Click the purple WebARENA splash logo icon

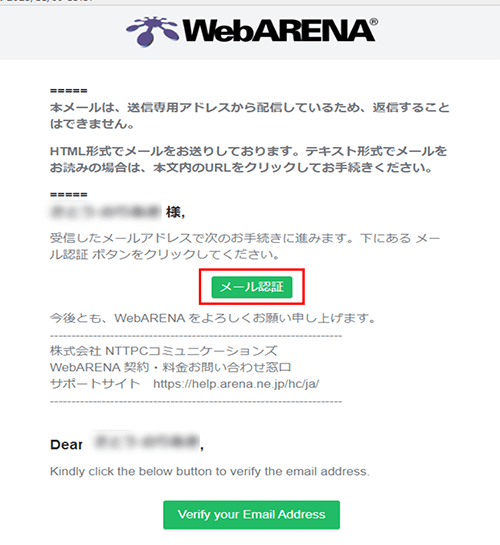(152, 31)
